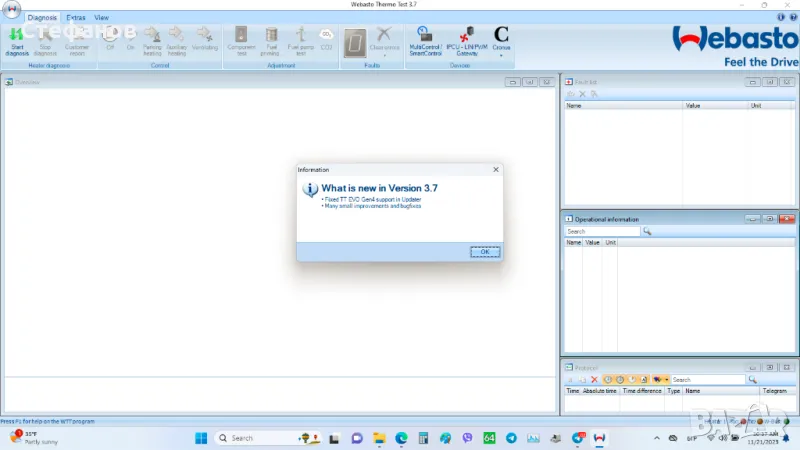Confirm the Information dialog with OK
Image resolution: width=800 pixels, height=450 pixels.
pyautogui.click(x=485, y=252)
